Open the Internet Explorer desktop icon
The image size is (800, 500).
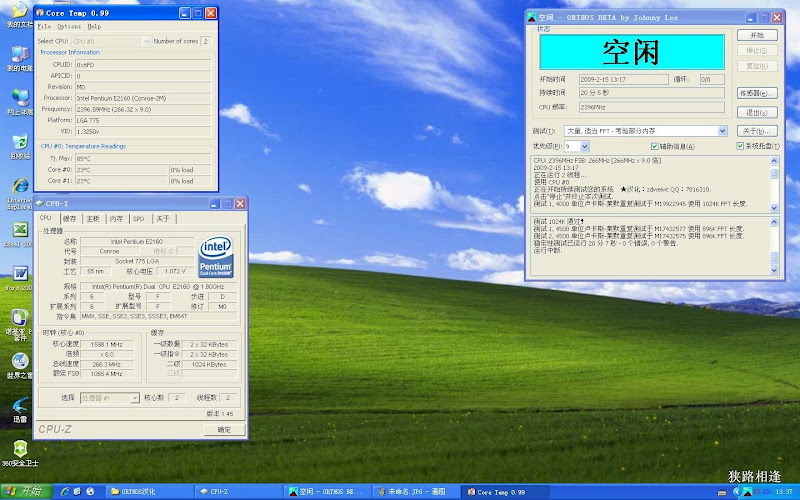[x=19, y=187]
